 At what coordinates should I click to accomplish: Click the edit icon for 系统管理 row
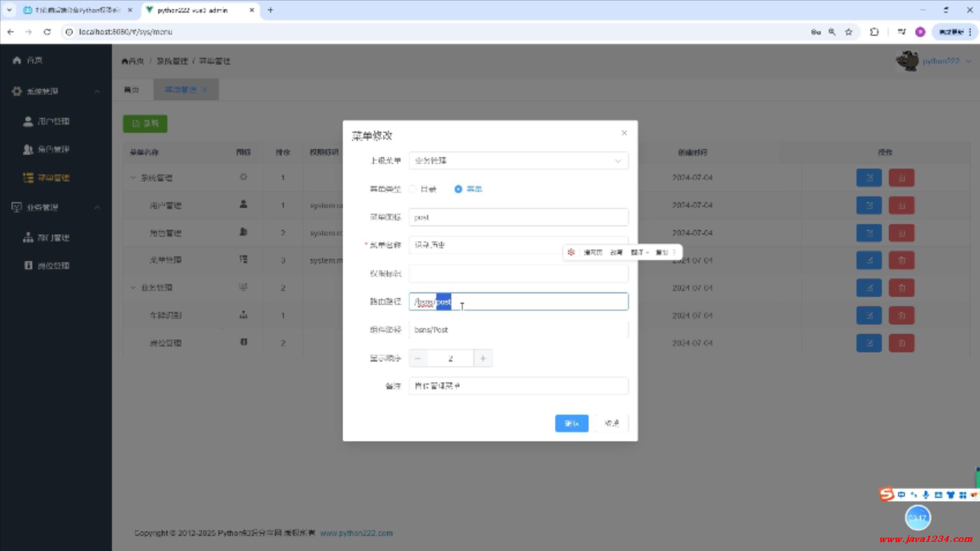[x=869, y=178]
